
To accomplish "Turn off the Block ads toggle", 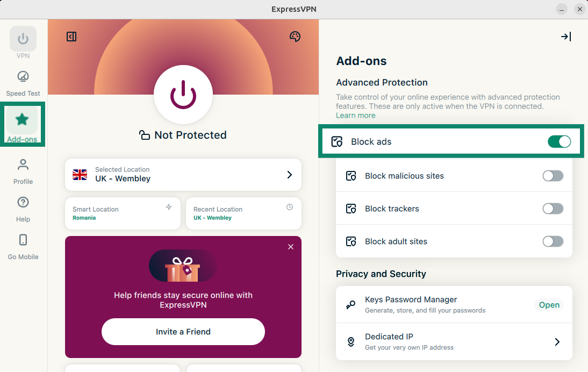I will pos(559,142).
